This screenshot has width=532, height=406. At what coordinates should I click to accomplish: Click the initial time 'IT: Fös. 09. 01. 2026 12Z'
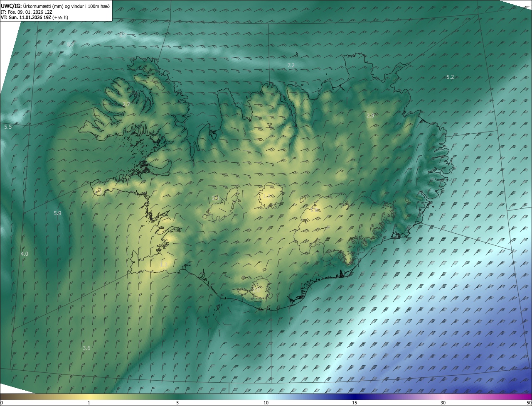[x=26, y=12]
